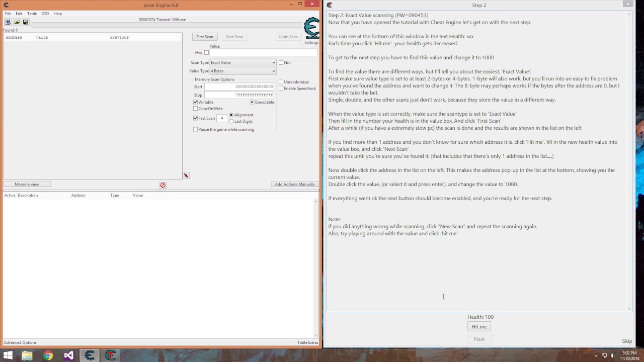
Task: Click the Fast Scan alignment number field
Action: pos(222,118)
